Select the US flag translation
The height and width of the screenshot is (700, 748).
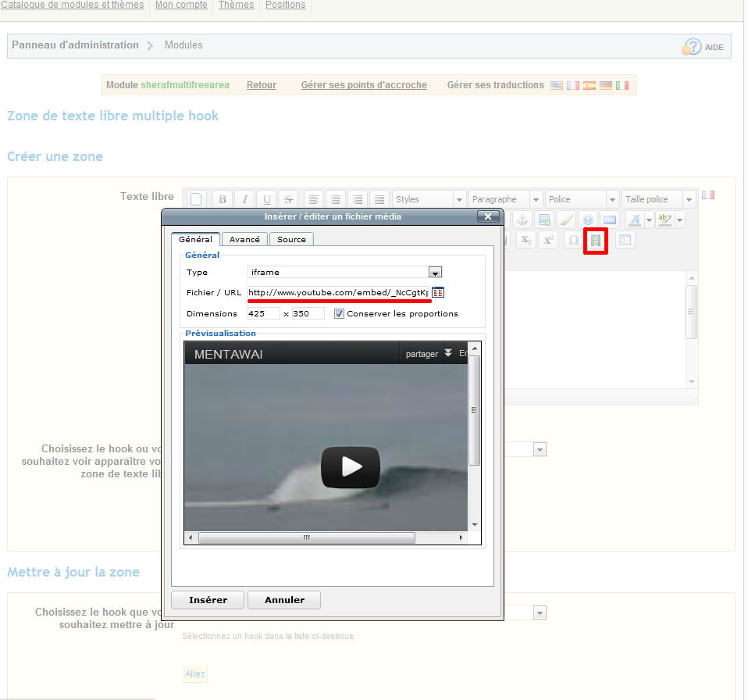click(556, 85)
